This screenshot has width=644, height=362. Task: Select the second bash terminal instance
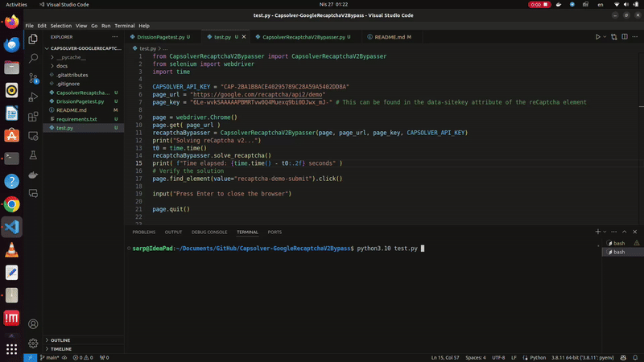622,252
